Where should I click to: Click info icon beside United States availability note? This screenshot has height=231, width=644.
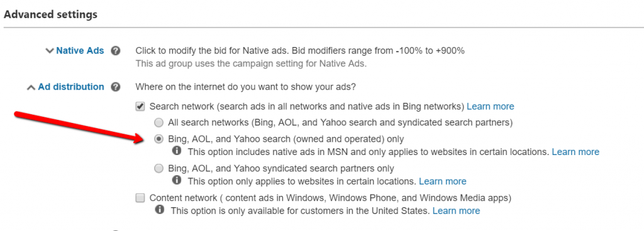[159, 210]
